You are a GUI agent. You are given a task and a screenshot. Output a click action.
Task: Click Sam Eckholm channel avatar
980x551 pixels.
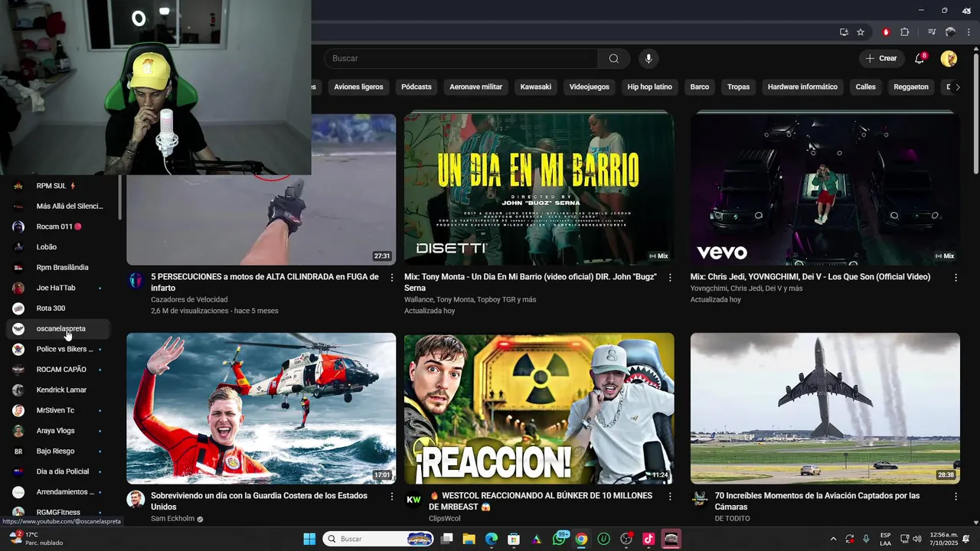pos(136,500)
